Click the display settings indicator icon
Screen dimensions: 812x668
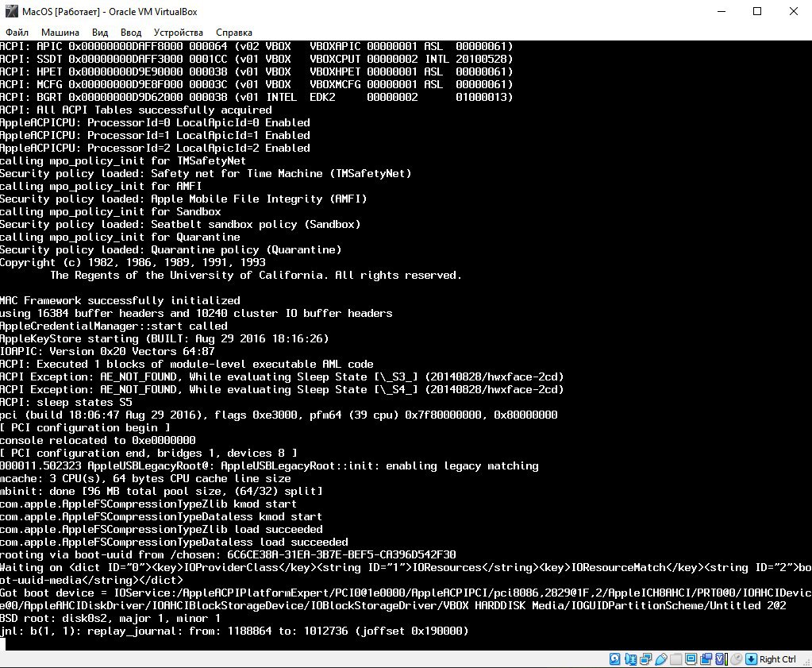(x=691, y=659)
